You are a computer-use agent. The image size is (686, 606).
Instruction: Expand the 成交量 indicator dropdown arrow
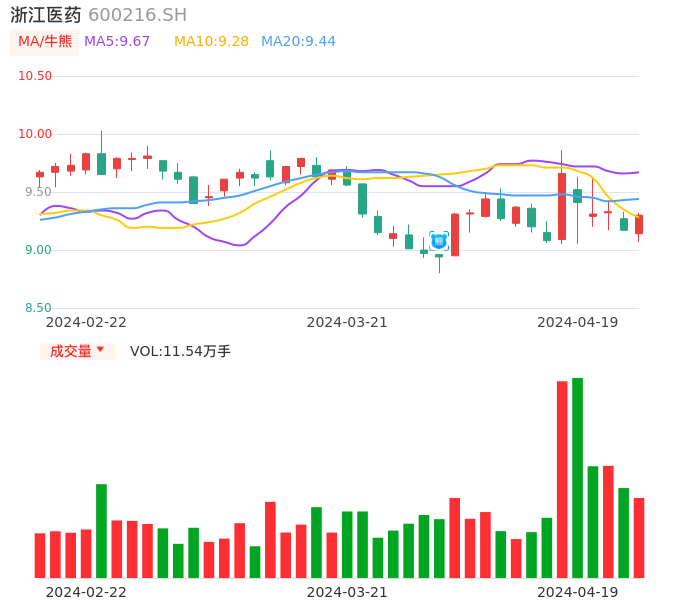click(100, 350)
